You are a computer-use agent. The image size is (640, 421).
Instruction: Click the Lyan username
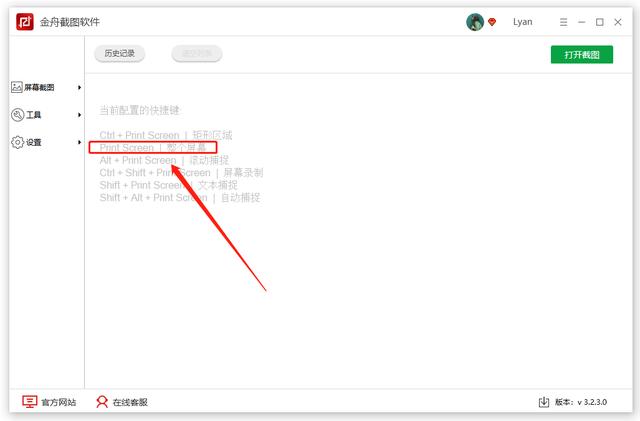coord(523,22)
